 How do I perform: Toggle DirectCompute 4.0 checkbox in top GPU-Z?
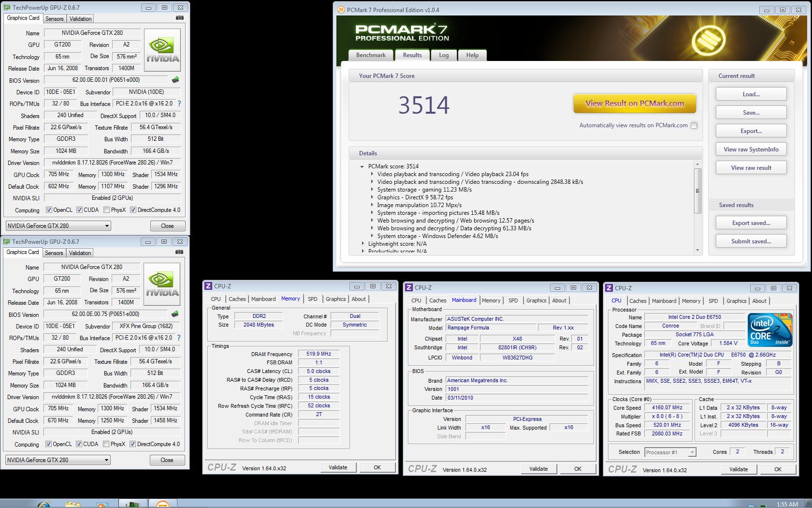point(133,210)
